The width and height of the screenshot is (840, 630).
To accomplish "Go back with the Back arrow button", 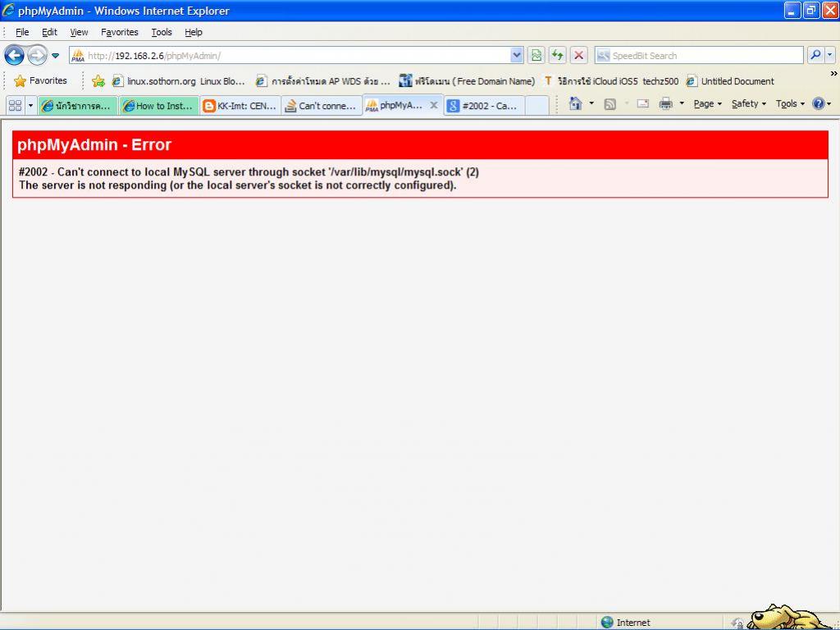I will coord(15,55).
